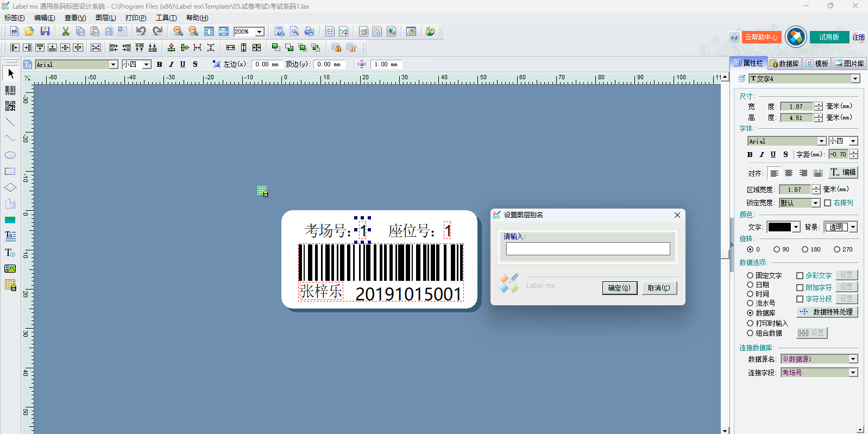Choose the ellipse drawing tool
The image size is (868, 434).
(10, 155)
